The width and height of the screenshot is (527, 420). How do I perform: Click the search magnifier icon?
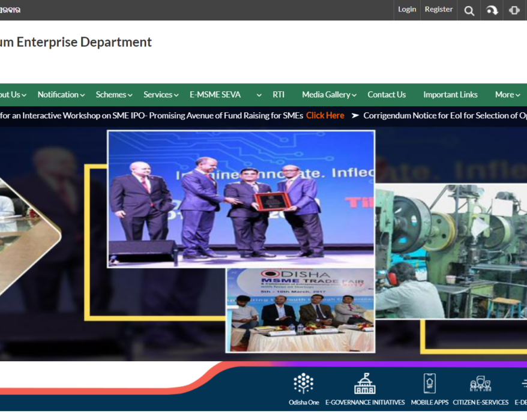(469, 10)
